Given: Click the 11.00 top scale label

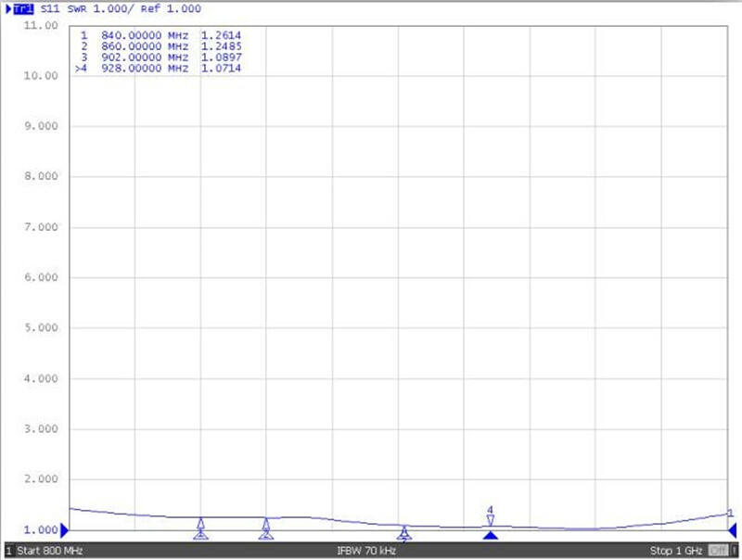Looking at the screenshot, I should [41, 25].
